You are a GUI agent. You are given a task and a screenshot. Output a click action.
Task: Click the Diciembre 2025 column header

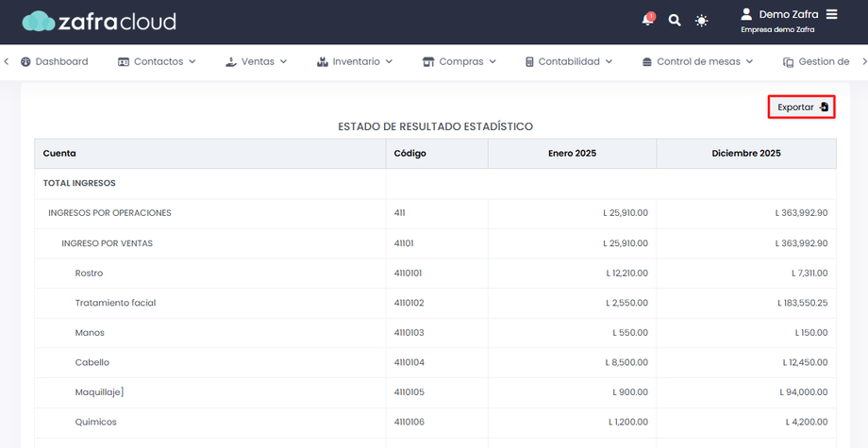[x=746, y=153]
